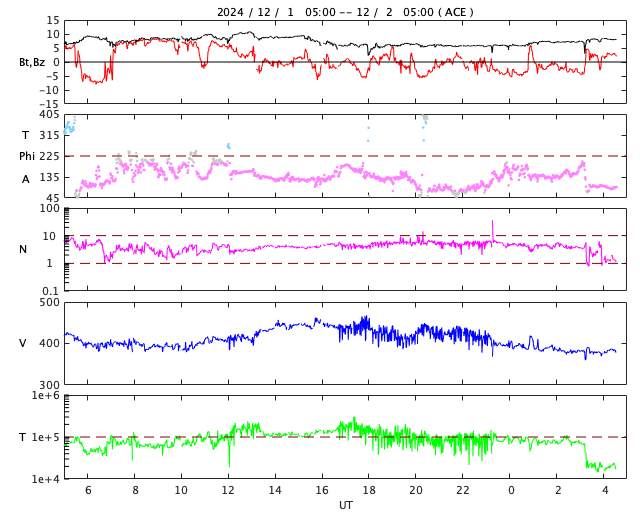Viewport: 640px width, 512px height.
Task: Click the 'UT' x-axis title
Action: tap(345, 505)
